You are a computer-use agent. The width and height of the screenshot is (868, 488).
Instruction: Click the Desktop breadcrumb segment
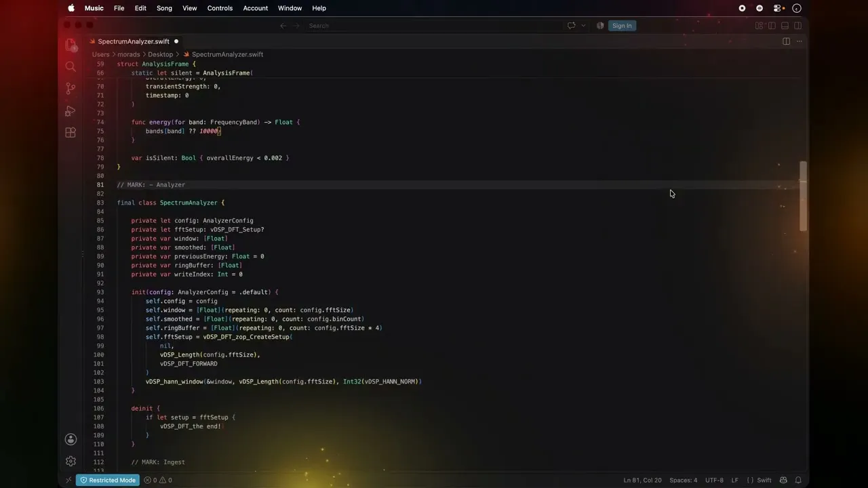tap(161, 54)
